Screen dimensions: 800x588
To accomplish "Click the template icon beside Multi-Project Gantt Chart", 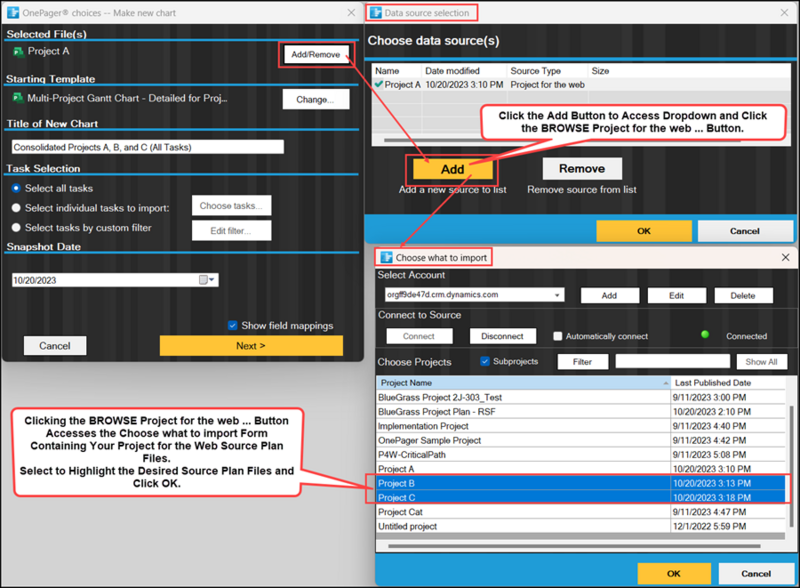I will tap(18, 98).
